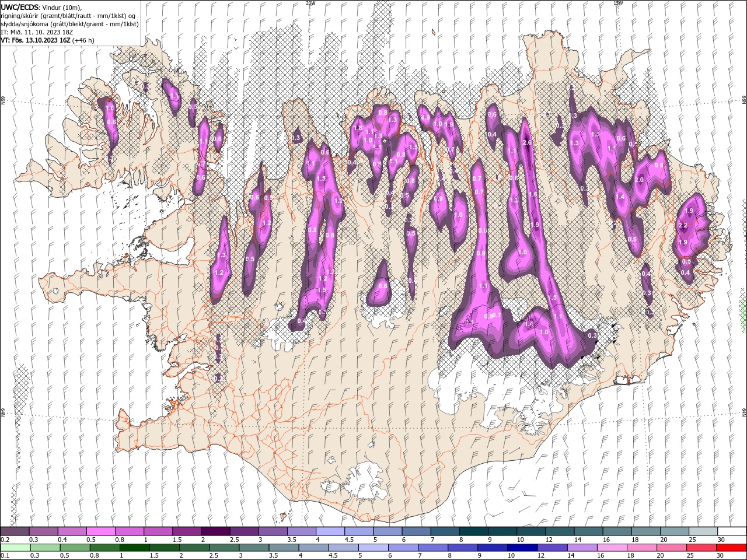The image size is (747, 560).
Task: Pick the bright red lower-legend swatch labeled 30
Action: [731, 548]
